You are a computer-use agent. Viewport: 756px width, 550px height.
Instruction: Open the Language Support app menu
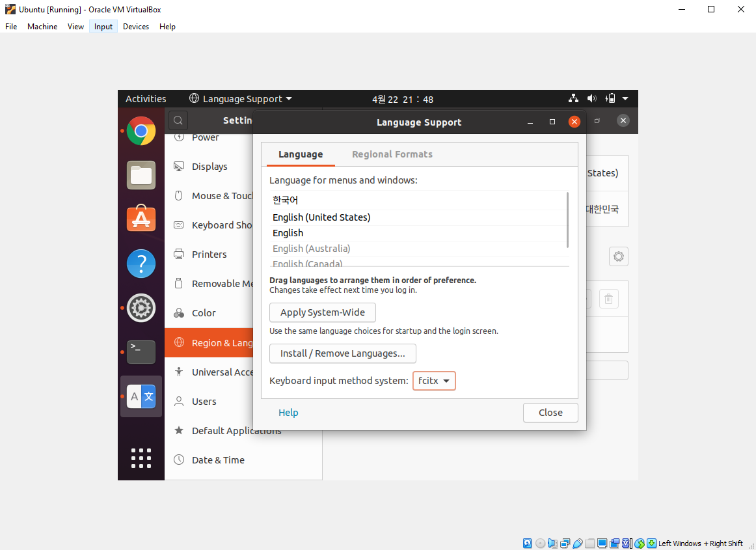(241, 98)
